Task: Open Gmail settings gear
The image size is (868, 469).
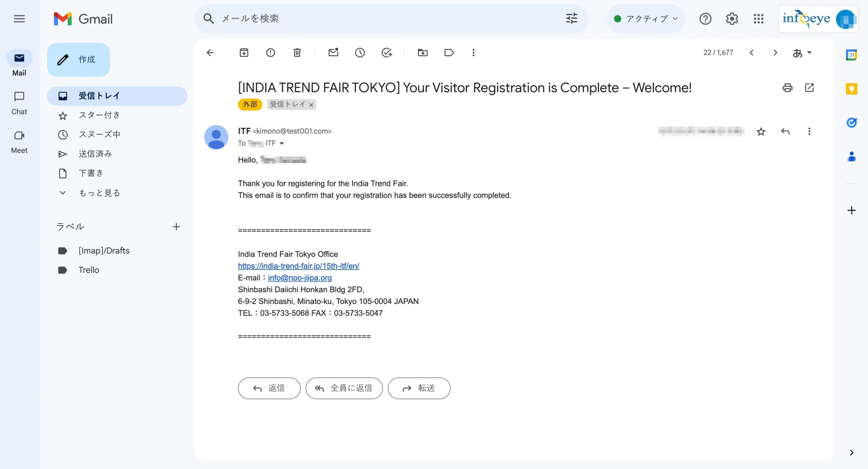Action: coord(732,19)
